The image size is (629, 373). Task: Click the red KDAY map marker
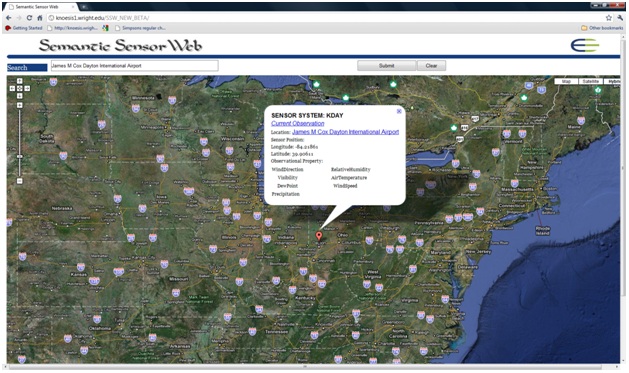[319, 236]
